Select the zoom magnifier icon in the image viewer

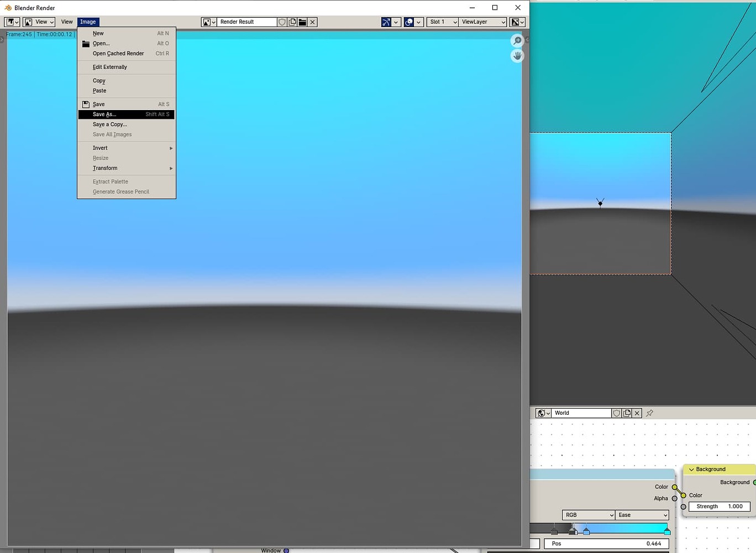(x=517, y=40)
